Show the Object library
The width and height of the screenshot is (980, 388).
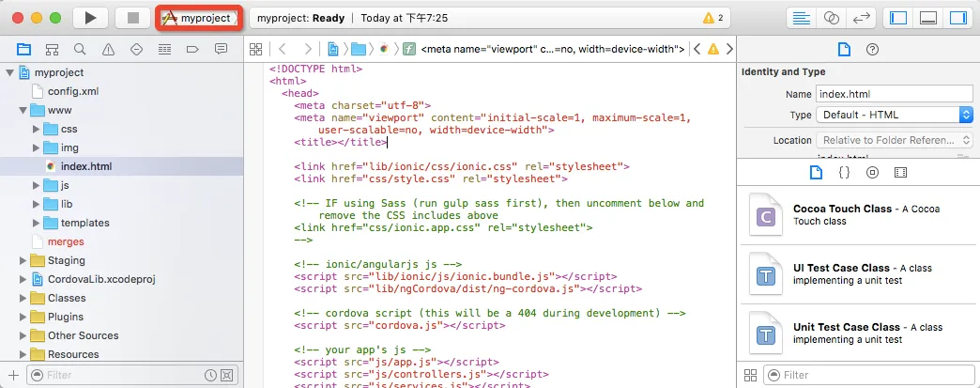click(x=872, y=172)
